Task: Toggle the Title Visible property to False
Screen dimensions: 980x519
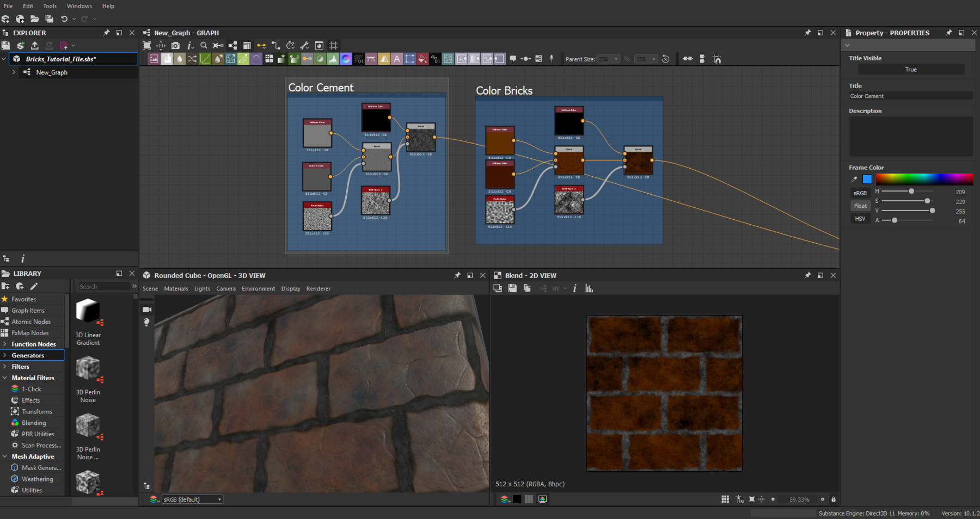Action: [x=910, y=69]
